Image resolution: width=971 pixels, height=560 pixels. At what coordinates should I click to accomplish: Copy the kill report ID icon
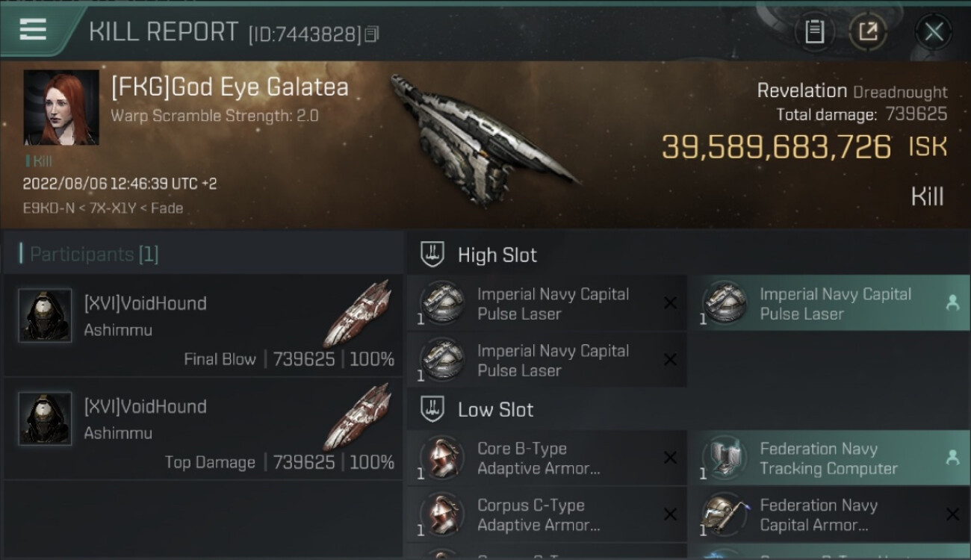pos(371,34)
